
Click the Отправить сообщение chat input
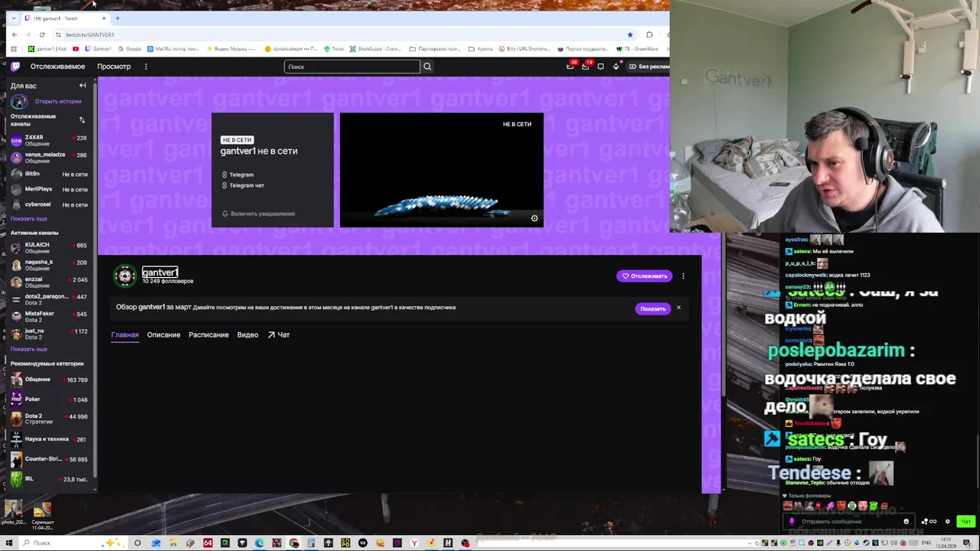(x=848, y=522)
